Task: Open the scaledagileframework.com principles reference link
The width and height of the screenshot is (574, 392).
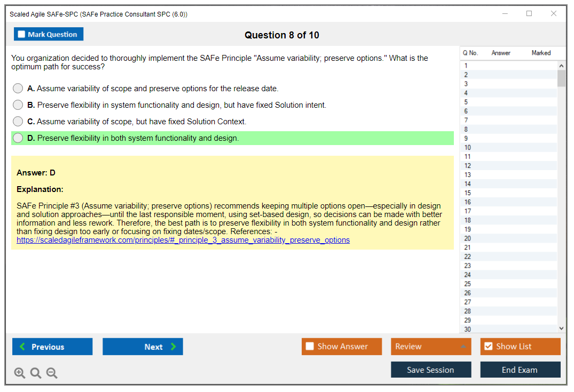Action: pyautogui.click(x=183, y=241)
